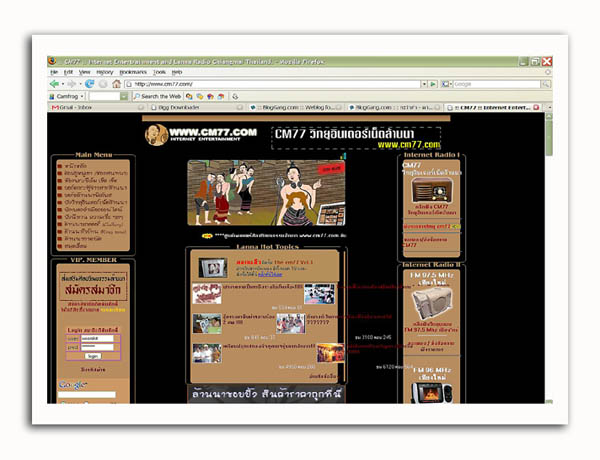Click the address bar showing http://www.cm77.com/
The height and width of the screenshot is (460, 600).
click(274, 84)
